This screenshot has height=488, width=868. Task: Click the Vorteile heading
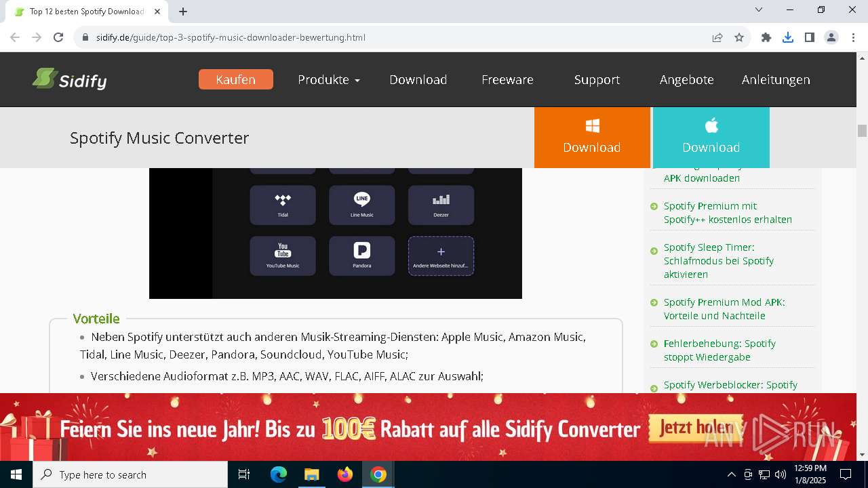(96, 319)
